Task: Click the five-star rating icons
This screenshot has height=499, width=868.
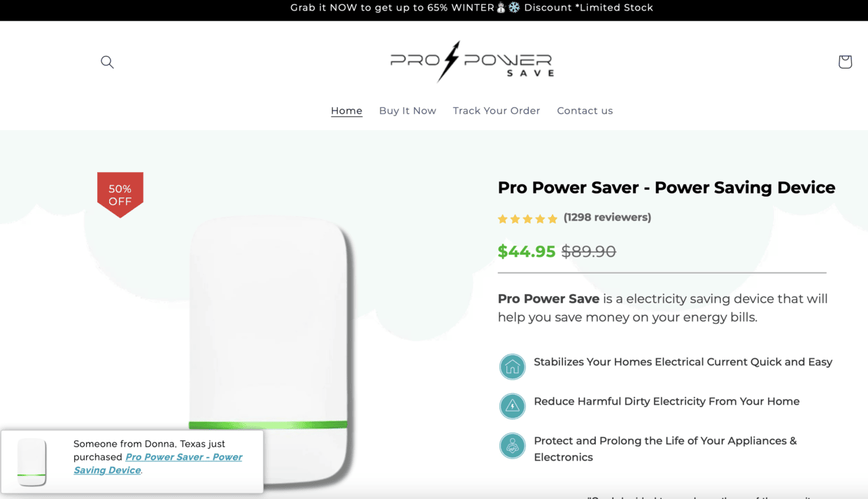Action: pyautogui.click(x=527, y=218)
